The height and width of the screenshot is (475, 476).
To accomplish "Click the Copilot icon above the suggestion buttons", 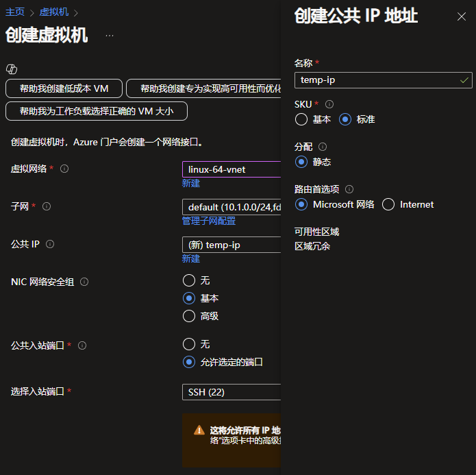I will (11, 69).
